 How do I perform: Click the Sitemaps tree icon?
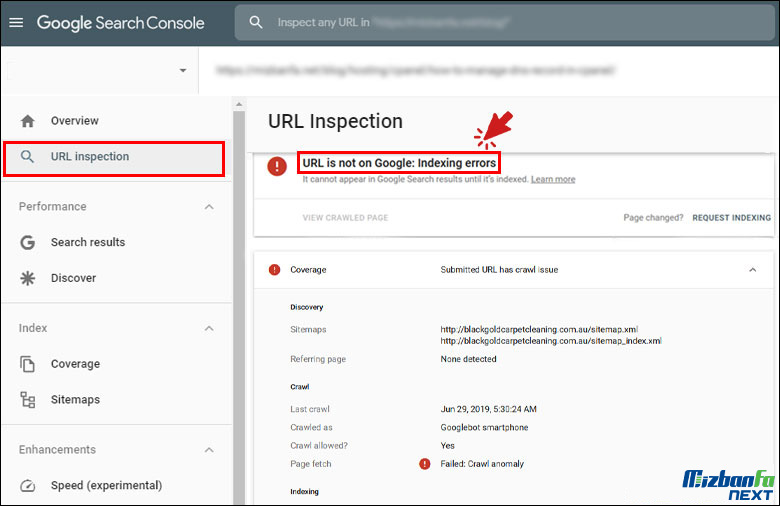click(x=27, y=400)
